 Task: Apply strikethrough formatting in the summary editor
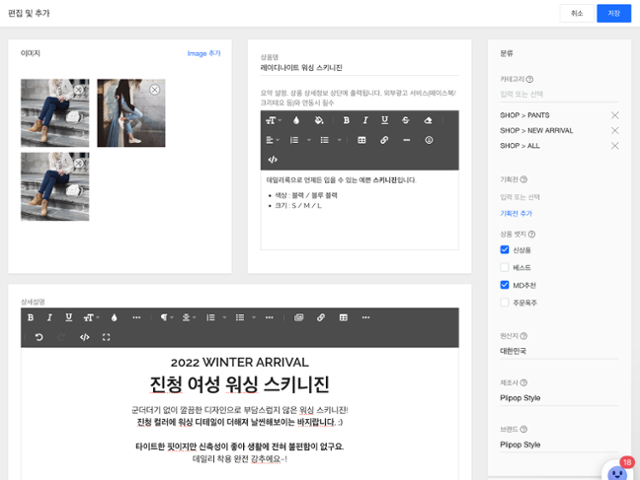[405, 120]
